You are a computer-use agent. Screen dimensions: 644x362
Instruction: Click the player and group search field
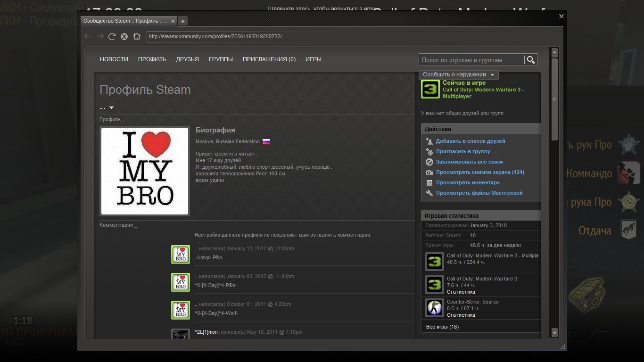pos(471,60)
